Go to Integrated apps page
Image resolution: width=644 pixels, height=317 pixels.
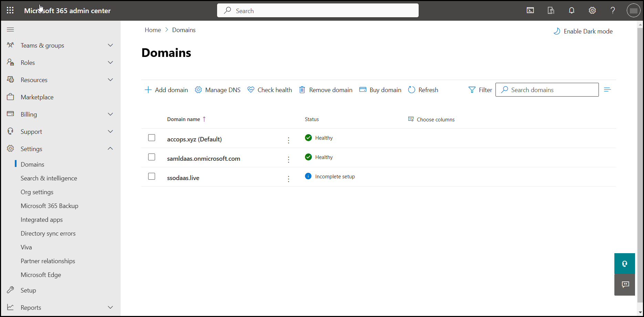(x=42, y=220)
